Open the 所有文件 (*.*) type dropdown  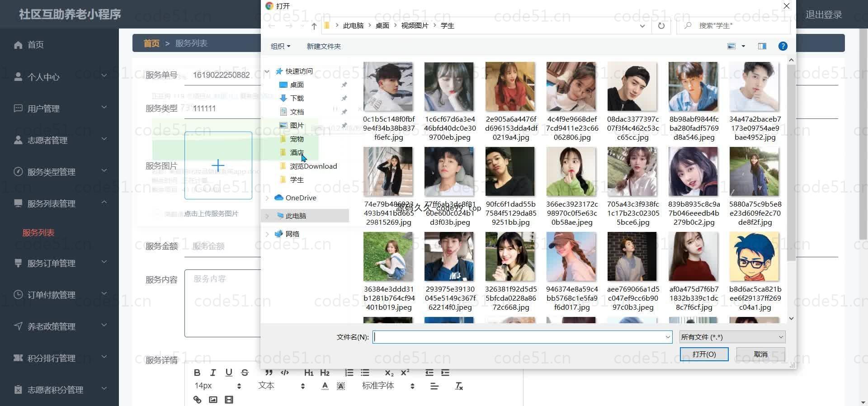pos(732,337)
